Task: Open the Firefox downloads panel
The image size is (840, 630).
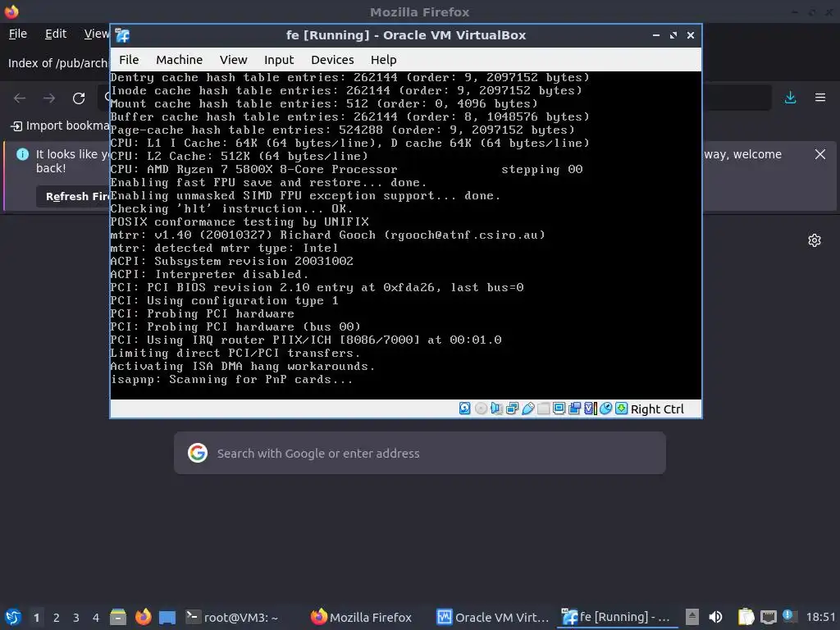Action: (790, 98)
